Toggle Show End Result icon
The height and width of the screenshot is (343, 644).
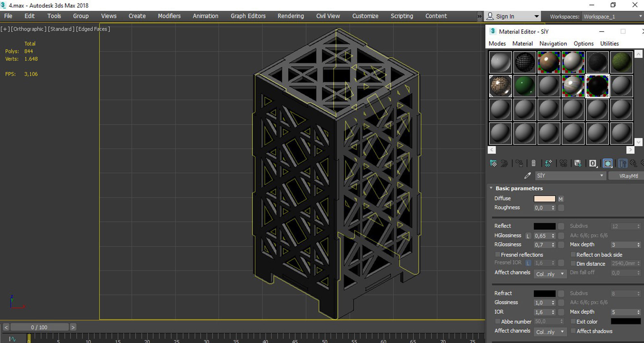pos(623,163)
